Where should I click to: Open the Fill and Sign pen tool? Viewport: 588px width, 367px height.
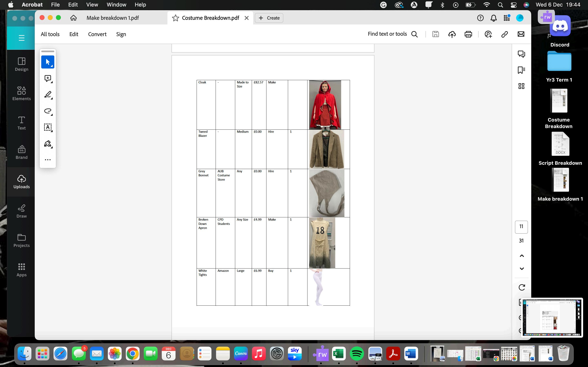[x=48, y=144]
